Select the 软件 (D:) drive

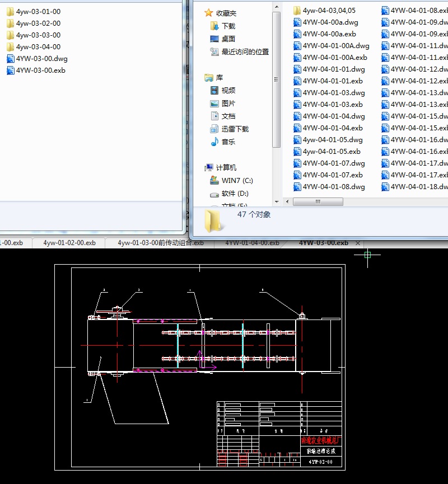click(235, 193)
